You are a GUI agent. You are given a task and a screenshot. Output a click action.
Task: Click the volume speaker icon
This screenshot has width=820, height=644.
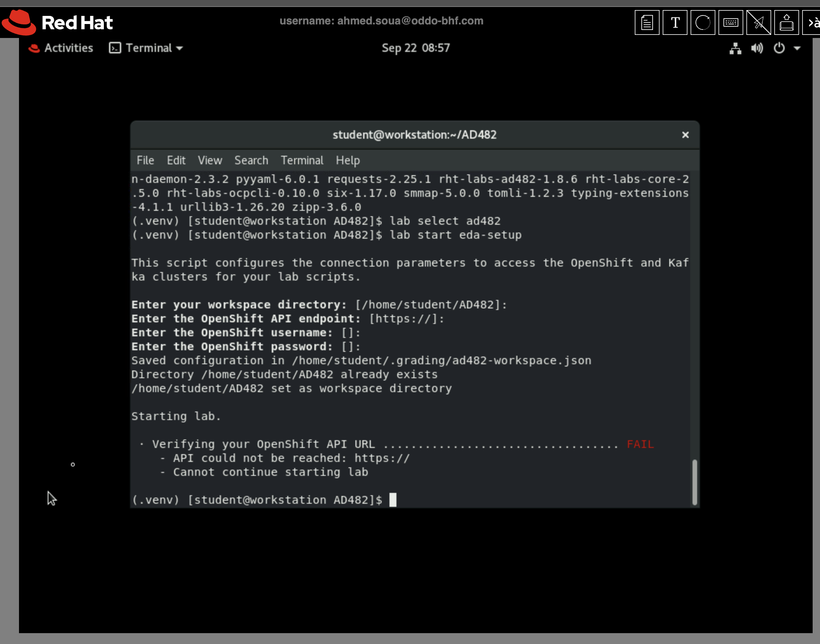756,48
